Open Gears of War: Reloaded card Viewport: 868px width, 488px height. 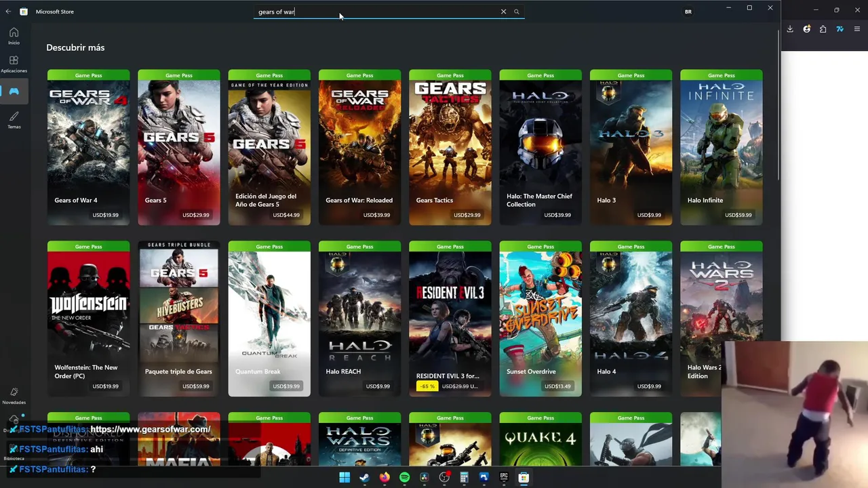click(359, 147)
